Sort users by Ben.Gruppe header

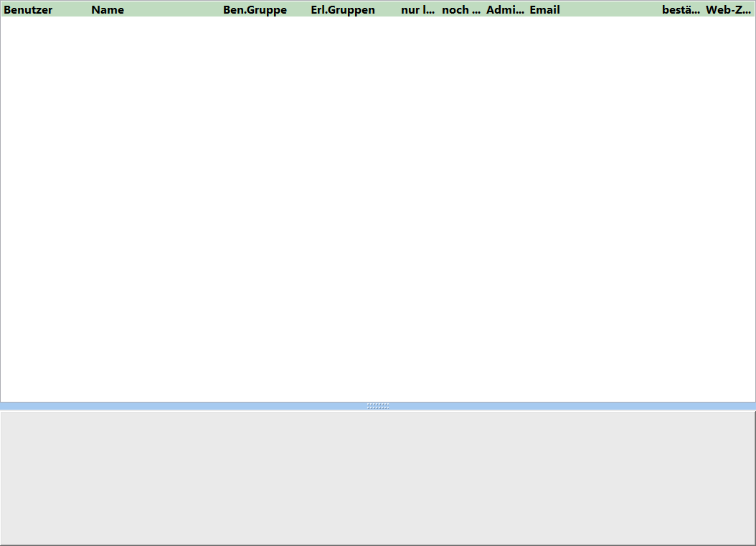255,10
